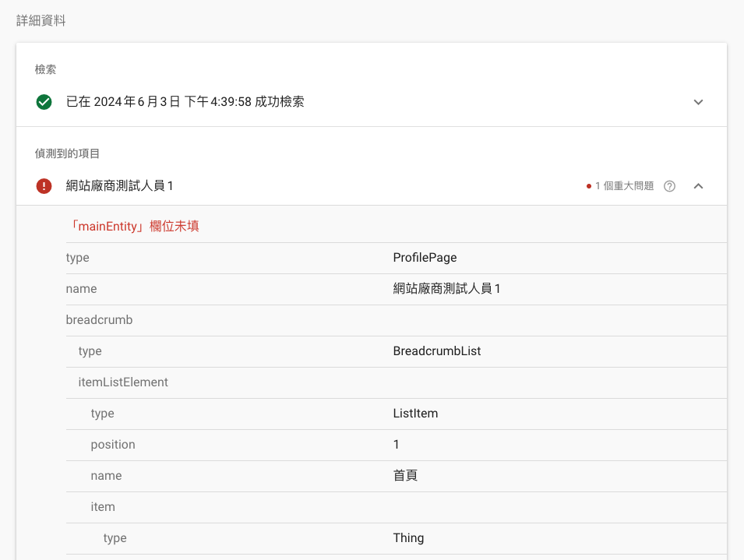Click the BreadcrumbList type value
The height and width of the screenshot is (560, 744).
pyautogui.click(x=436, y=350)
